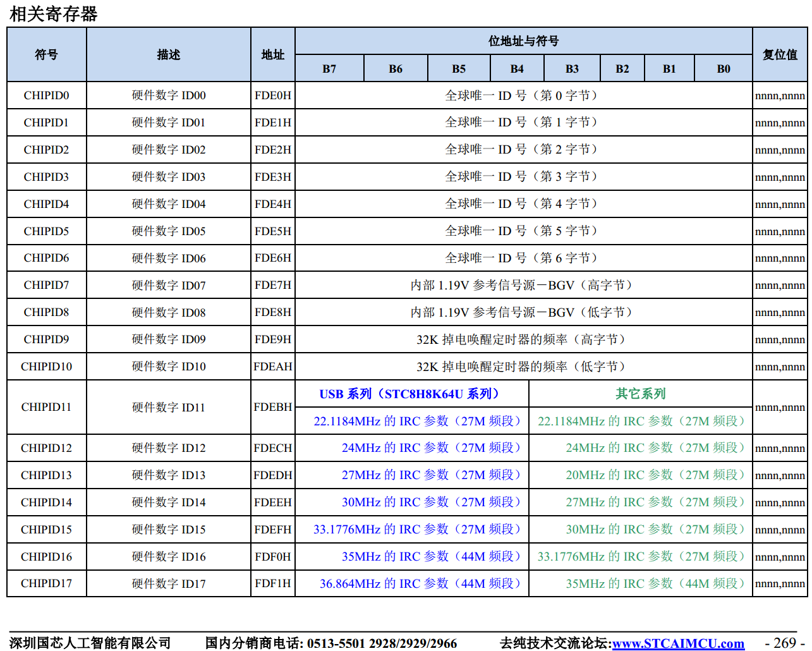Screen dimensions: 812x651
Task: Click the 描述 column header
Action: tap(169, 55)
